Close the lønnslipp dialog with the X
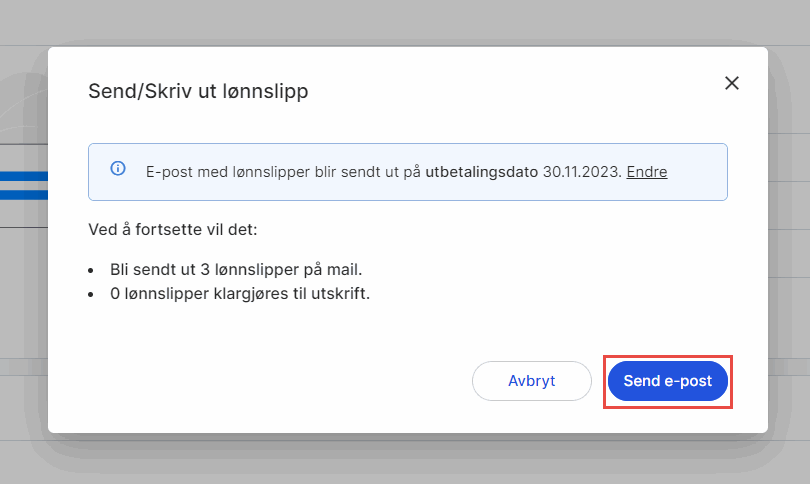Viewport: 810px width, 484px height. [x=732, y=83]
